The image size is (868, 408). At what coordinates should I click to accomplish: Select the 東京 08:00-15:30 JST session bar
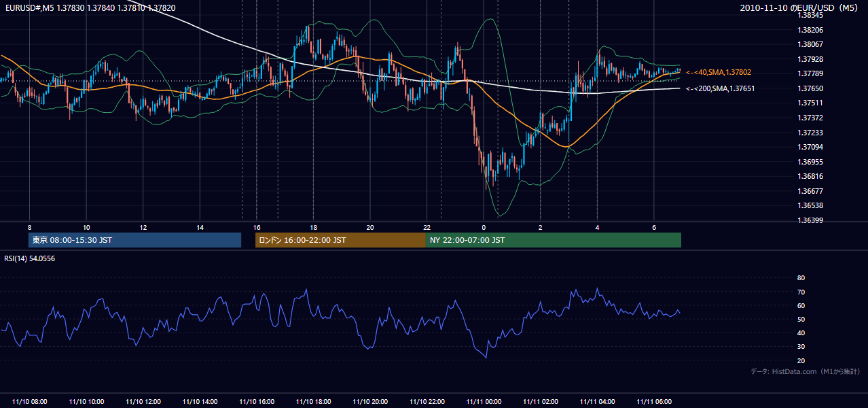click(135, 240)
